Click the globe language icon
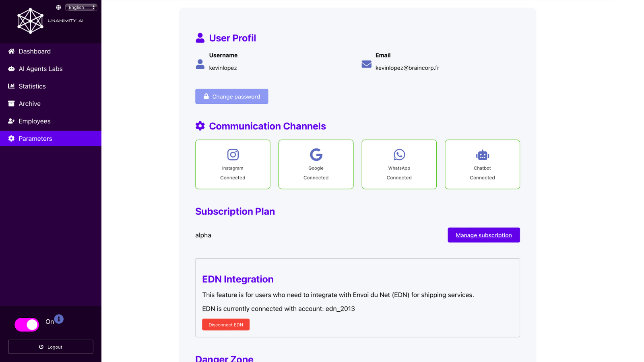The height and width of the screenshot is (362, 644). coord(59,7)
